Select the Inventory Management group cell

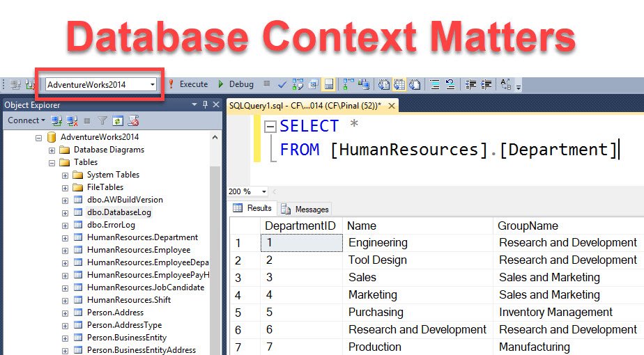point(569,313)
